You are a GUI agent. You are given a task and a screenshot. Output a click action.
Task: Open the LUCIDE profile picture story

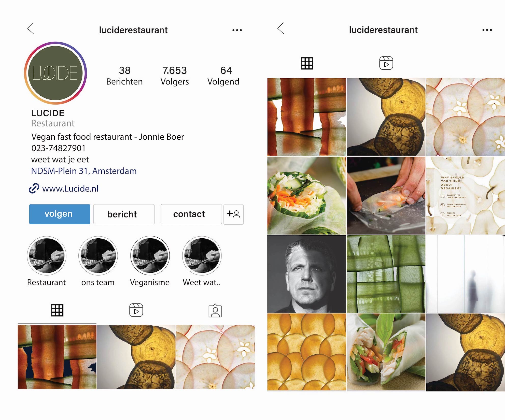55,73
